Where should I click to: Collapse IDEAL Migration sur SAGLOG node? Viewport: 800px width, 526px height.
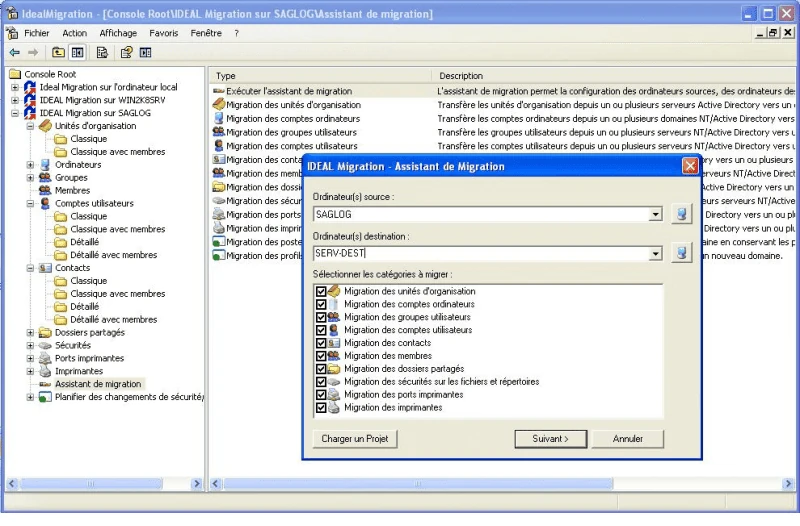pyautogui.click(x=15, y=113)
